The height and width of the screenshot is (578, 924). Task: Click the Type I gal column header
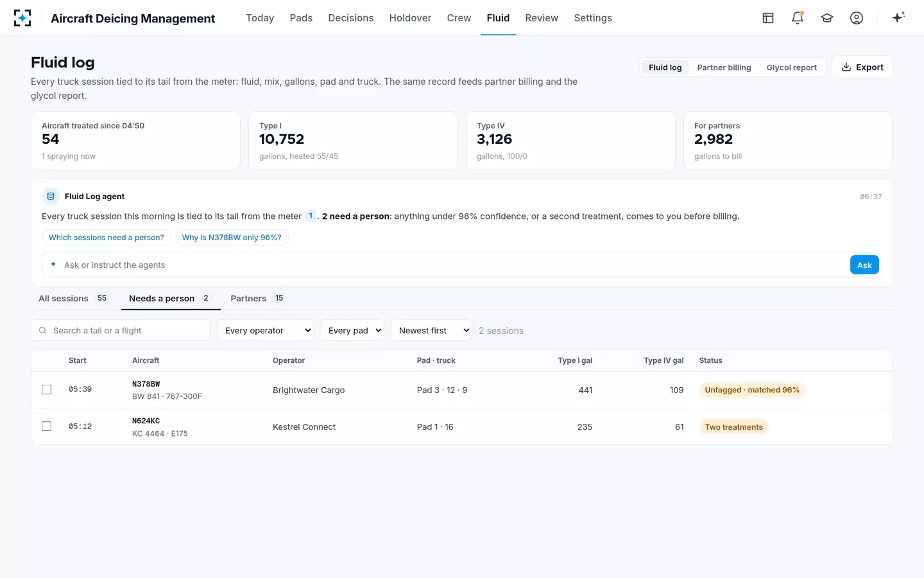tap(575, 360)
